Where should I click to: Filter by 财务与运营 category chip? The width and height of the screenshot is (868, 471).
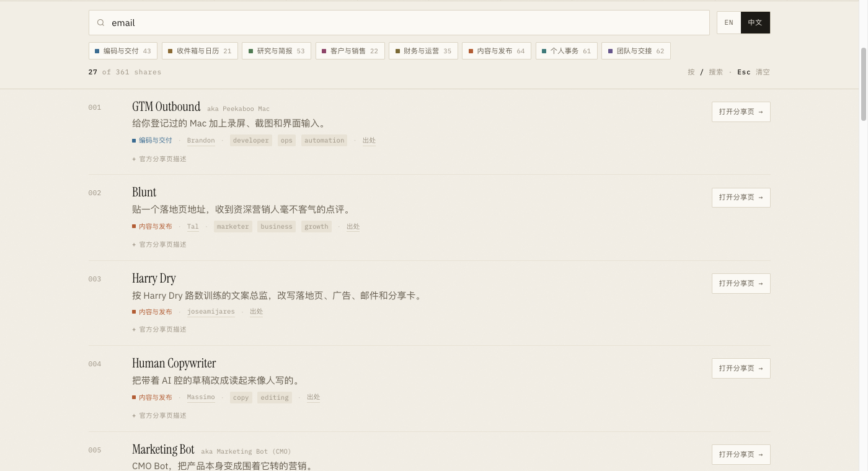[x=423, y=51]
